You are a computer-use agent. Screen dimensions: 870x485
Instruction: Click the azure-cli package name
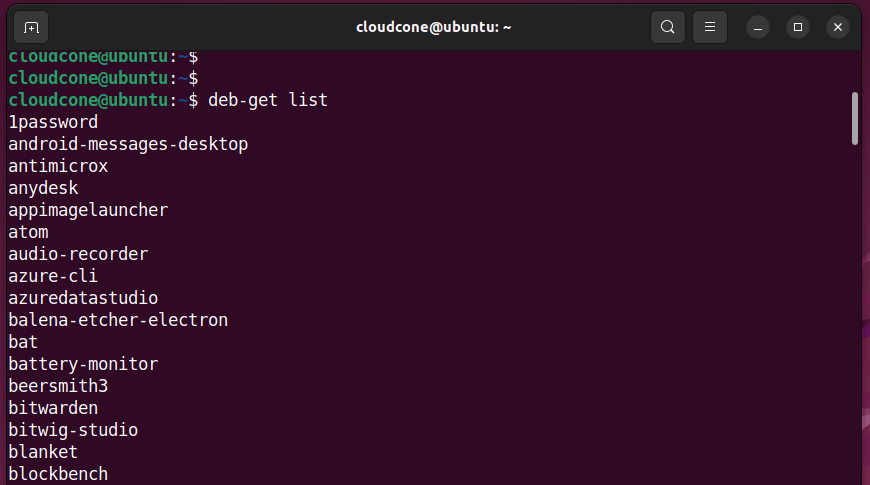(x=53, y=276)
